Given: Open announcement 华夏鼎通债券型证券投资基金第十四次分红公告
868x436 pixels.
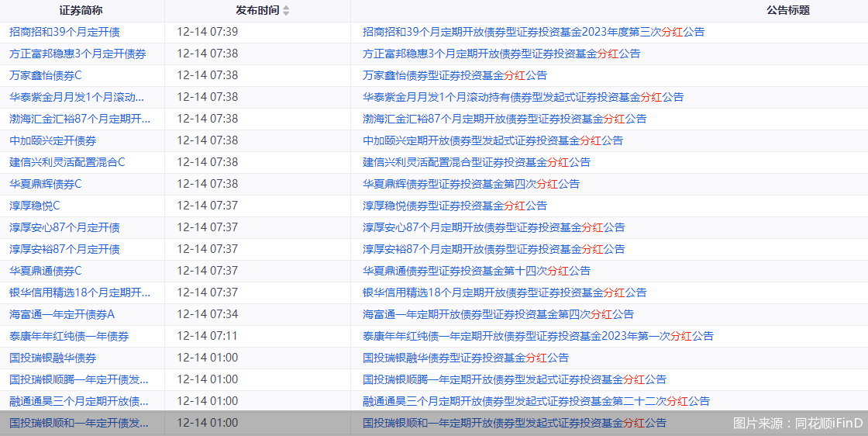Looking at the screenshot, I should point(477,270).
